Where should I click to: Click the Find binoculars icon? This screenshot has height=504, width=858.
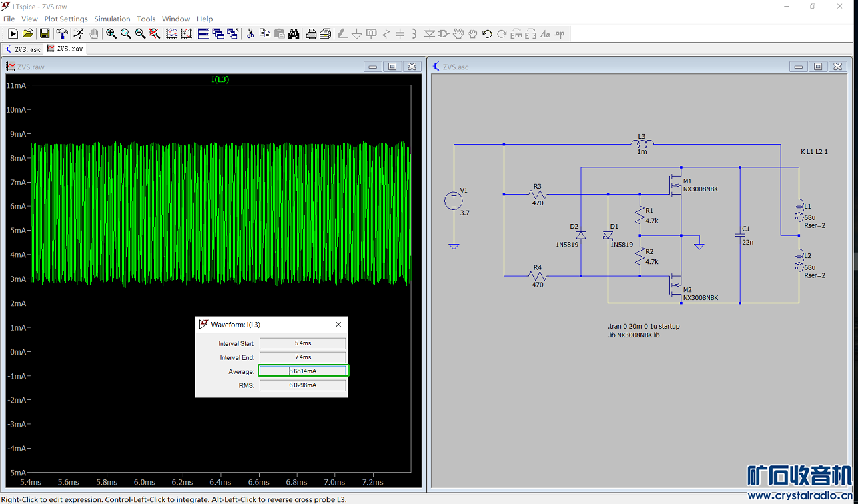pyautogui.click(x=294, y=33)
